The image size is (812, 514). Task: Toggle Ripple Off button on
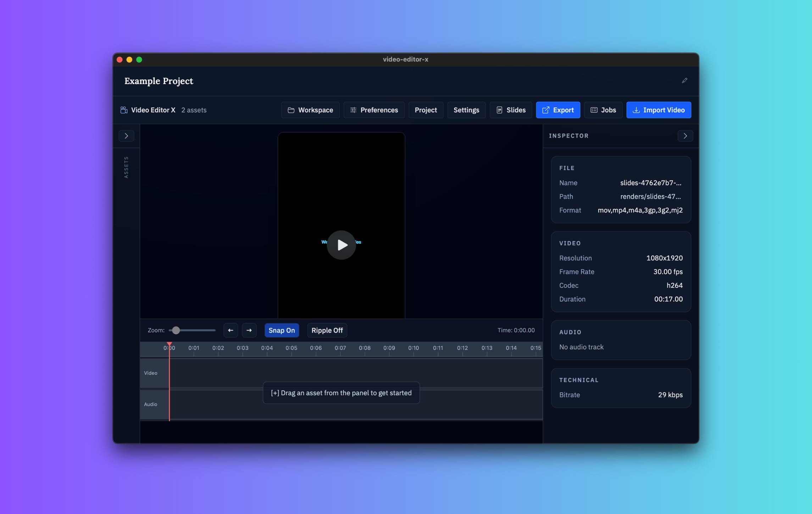click(x=327, y=330)
